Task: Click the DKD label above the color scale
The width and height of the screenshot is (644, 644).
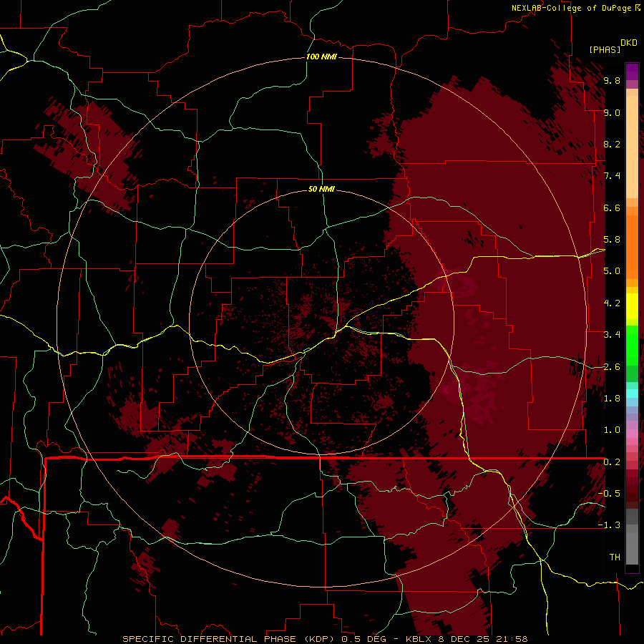Action: [629, 43]
